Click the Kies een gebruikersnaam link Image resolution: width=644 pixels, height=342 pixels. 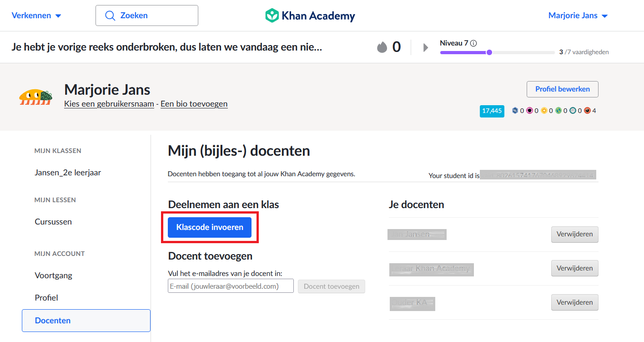[109, 104]
